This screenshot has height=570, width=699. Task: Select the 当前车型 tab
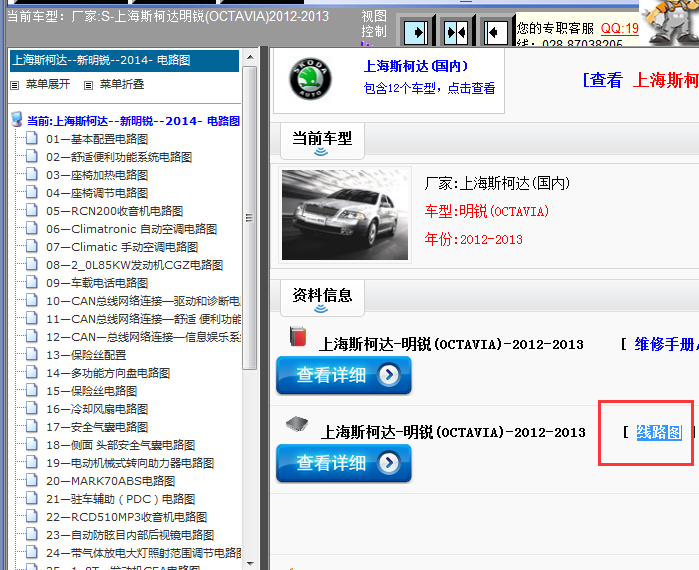(322, 141)
